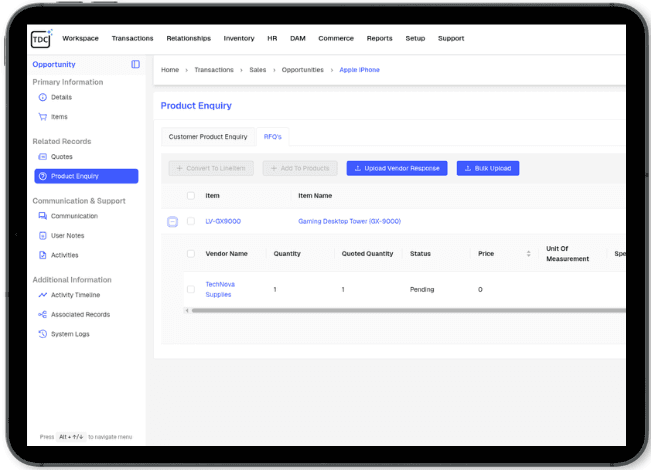Viewport: 651px width, 470px height.
Task: Click the Activities document icon
Action: [x=42, y=255]
